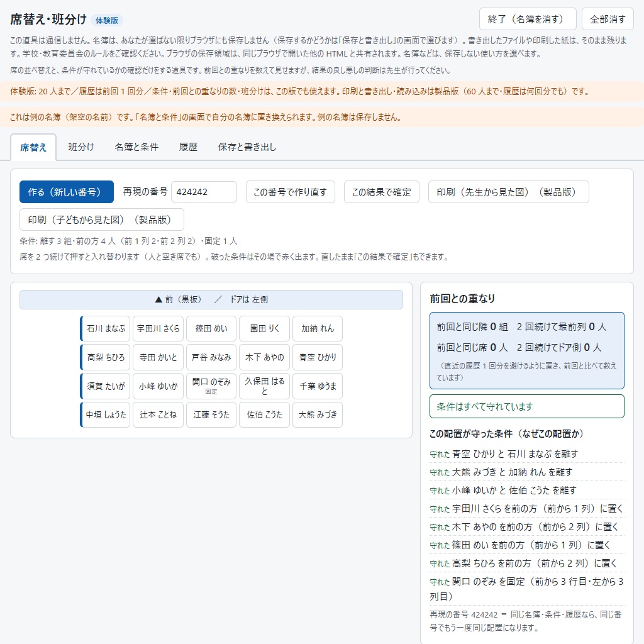Choose the 木下 あやの seat
Image resolution: width=644 pixels, height=644 pixels.
pyautogui.click(x=265, y=357)
